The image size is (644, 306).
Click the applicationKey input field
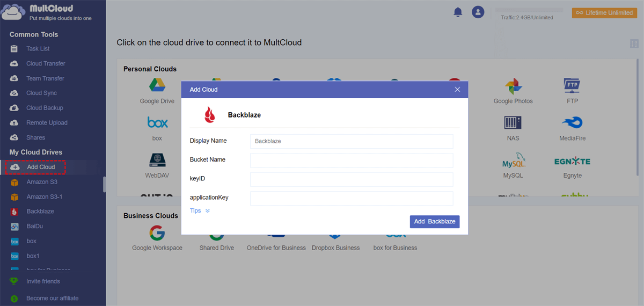tap(352, 198)
